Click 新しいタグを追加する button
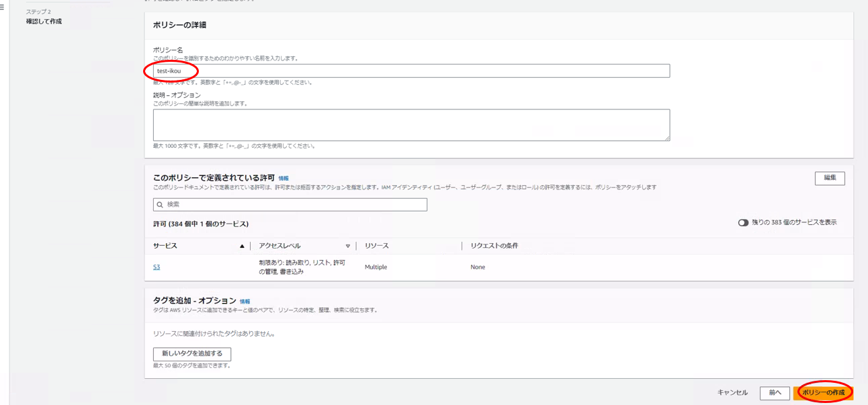The height and width of the screenshot is (405, 868). [x=192, y=354]
